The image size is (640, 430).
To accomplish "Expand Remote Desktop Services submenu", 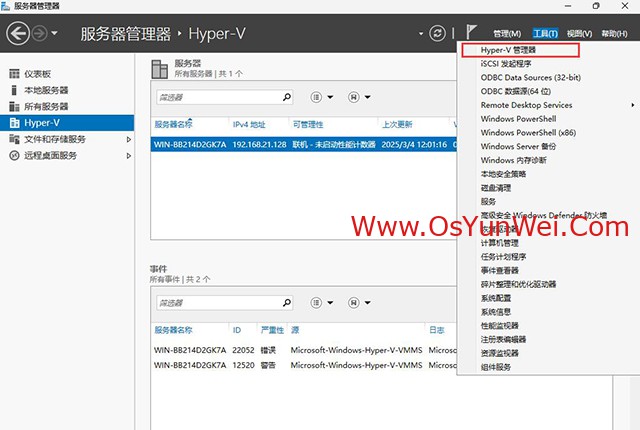I will [x=527, y=105].
